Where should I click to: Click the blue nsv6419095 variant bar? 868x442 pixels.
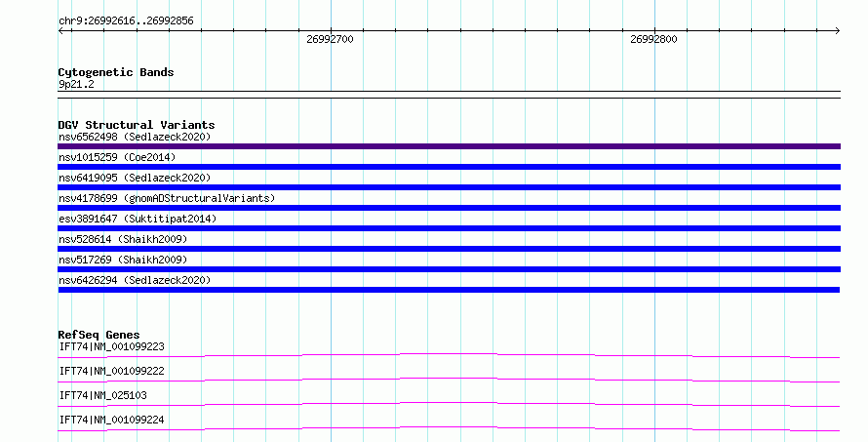(449, 187)
